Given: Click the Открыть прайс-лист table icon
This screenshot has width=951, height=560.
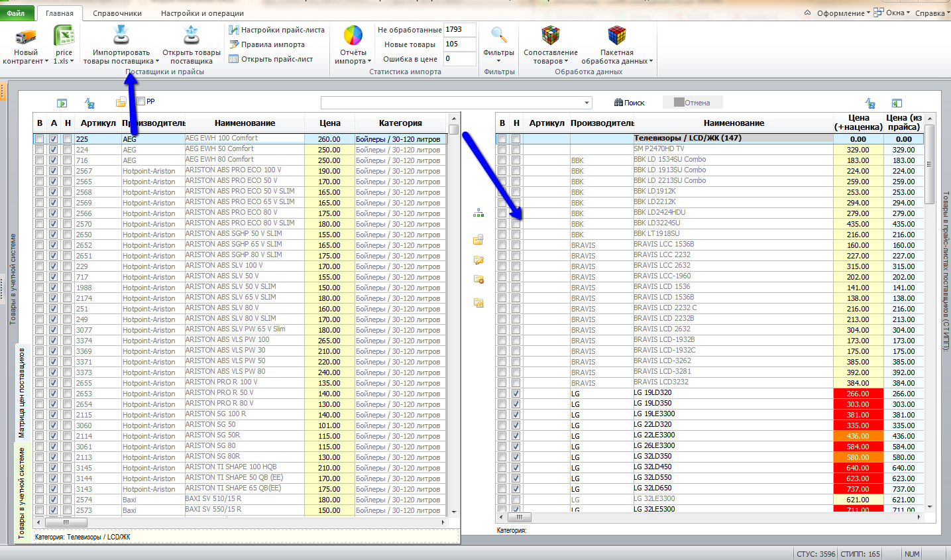Looking at the screenshot, I should 233,59.
